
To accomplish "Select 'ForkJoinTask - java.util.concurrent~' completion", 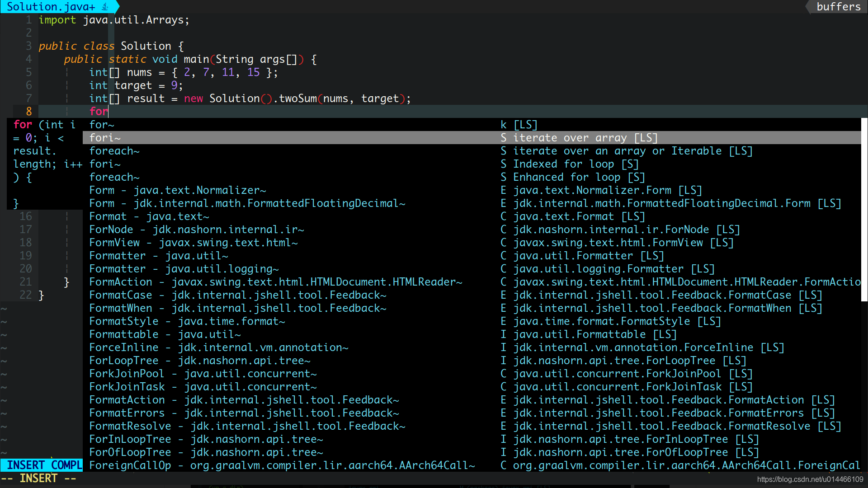I will [x=472, y=387].
